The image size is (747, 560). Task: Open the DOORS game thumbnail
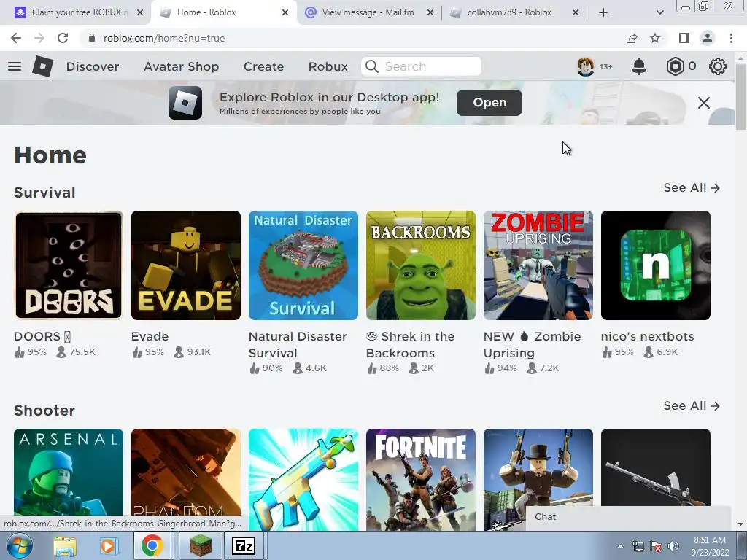pos(69,265)
